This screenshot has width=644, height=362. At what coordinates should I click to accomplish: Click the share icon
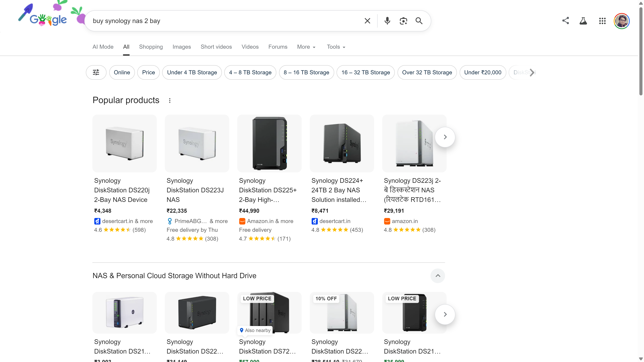pyautogui.click(x=566, y=21)
